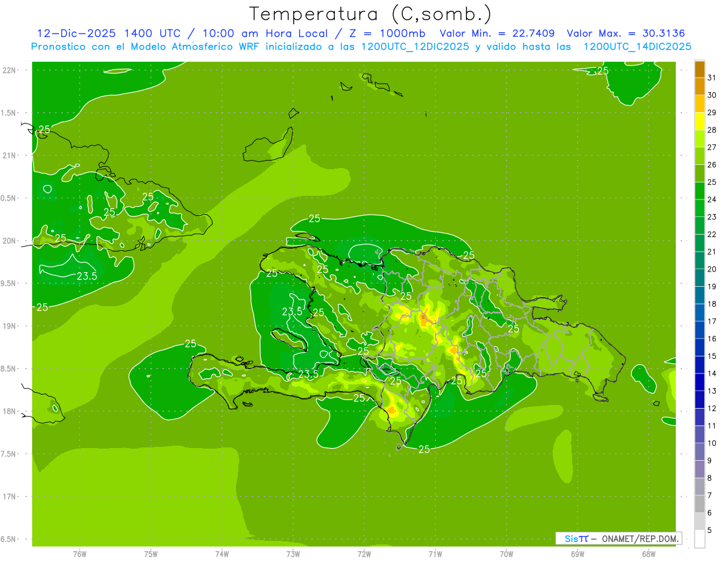Click the "10:00 am Hora Local" text
Screen dimensions: 728x562
[265, 33]
